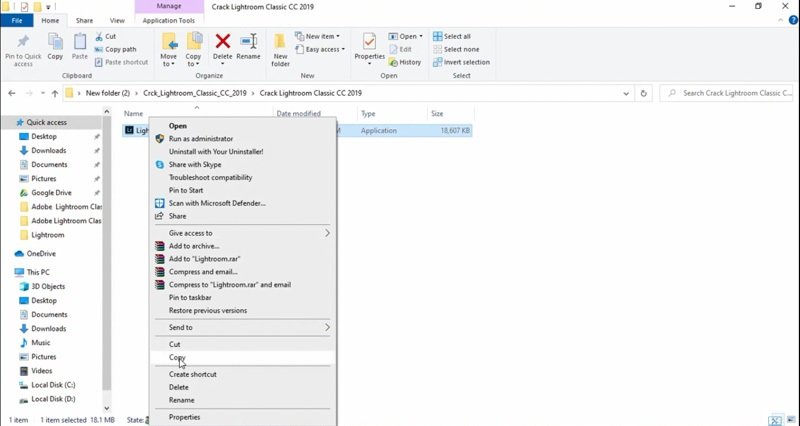Open OneDrive in navigation pane
800x426 pixels.
[x=41, y=254]
